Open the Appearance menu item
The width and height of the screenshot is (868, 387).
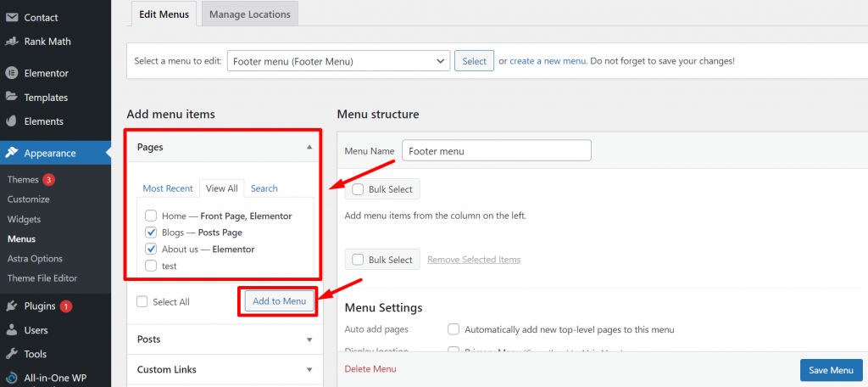pos(55,153)
